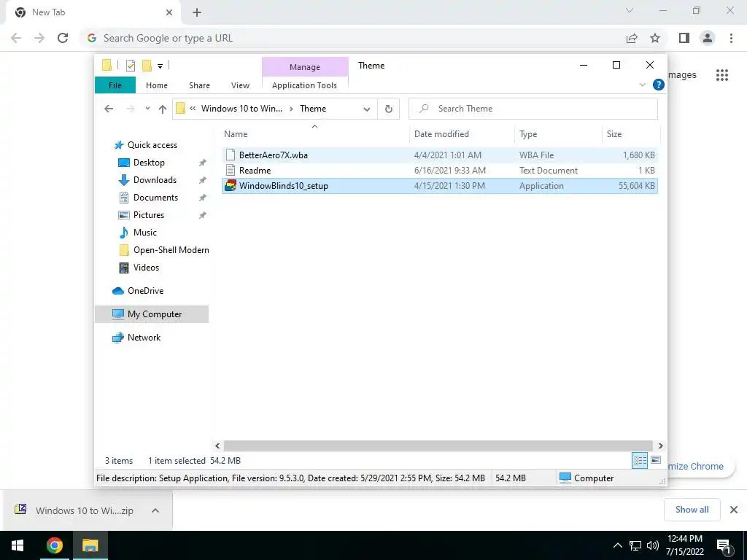The width and height of the screenshot is (747, 560).
Task: Open the Google apps grid
Action: (x=722, y=75)
